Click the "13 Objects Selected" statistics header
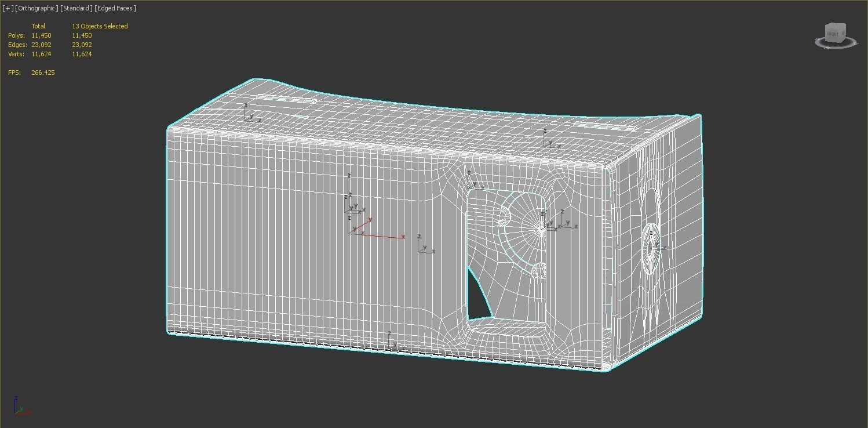868x428 pixels. [100, 26]
